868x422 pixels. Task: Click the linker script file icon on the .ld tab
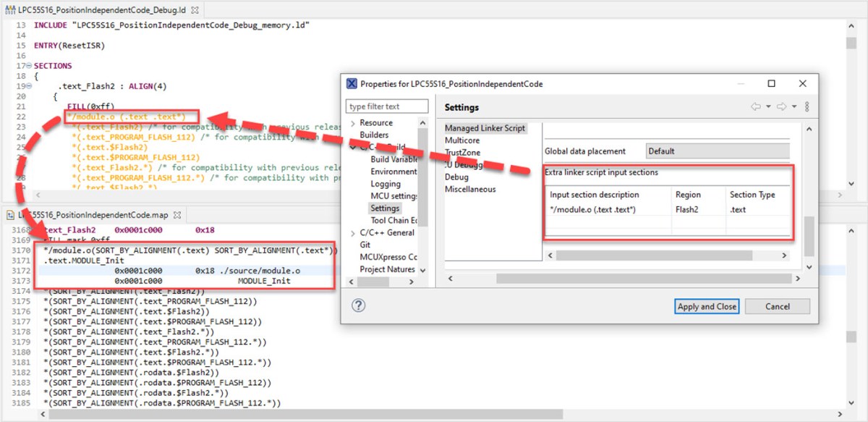[9, 10]
